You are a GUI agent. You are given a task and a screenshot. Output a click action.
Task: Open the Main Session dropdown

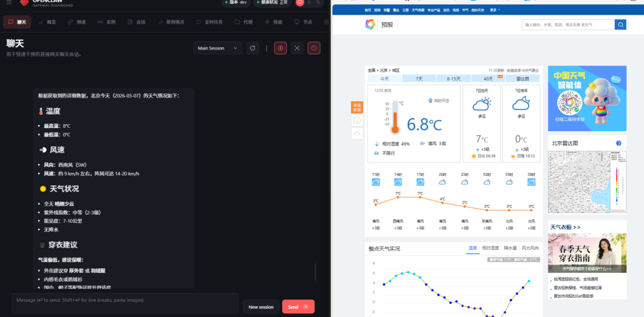pyautogui.click(x=218, y=48)
